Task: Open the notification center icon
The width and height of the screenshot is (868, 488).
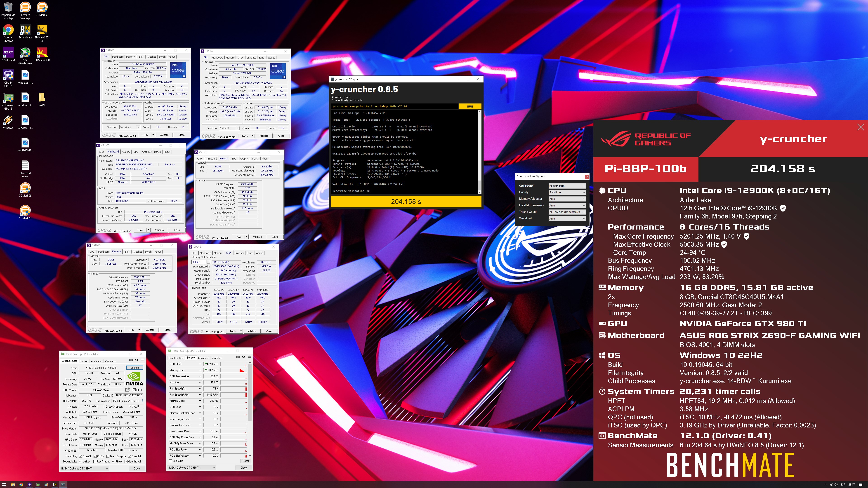Action: pos(861,485)
